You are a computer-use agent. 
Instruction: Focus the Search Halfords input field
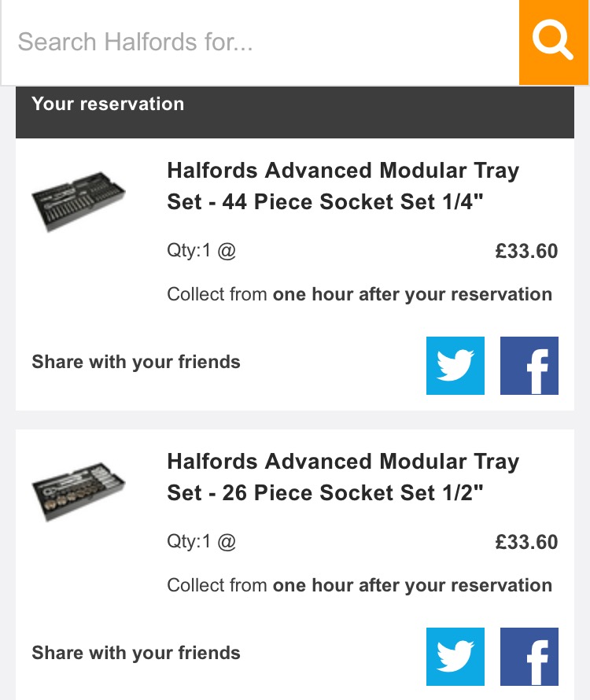260,42
